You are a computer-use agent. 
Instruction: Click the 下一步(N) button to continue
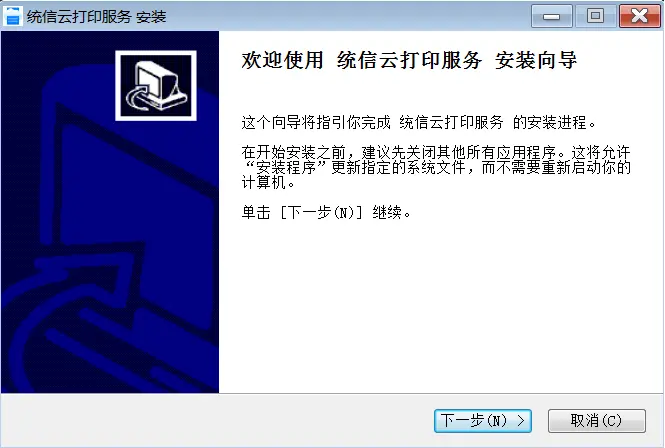coord(483,421)
